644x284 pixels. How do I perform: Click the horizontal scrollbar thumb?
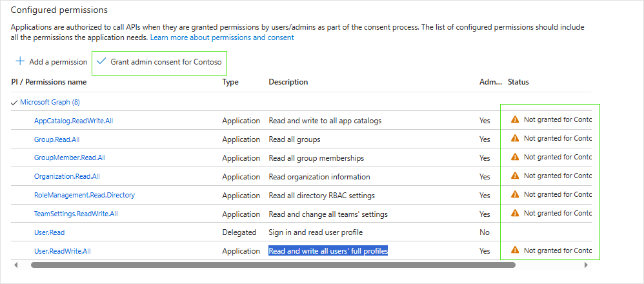coord(271,265)
